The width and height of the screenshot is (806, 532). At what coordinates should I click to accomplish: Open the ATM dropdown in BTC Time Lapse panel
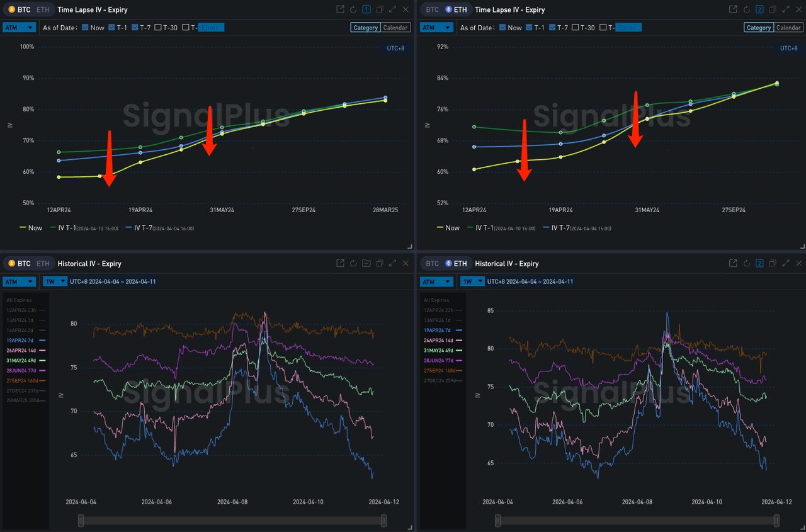[19, 28]
